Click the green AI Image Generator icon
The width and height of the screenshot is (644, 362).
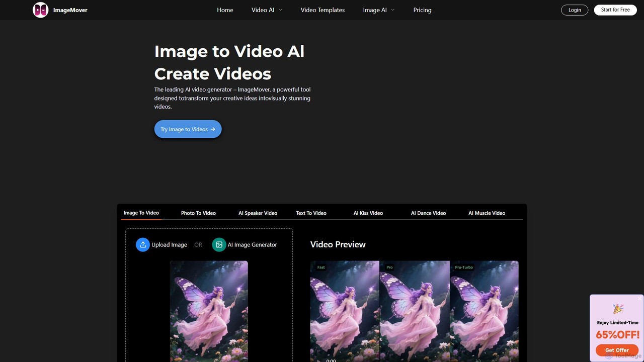point(219,245)
